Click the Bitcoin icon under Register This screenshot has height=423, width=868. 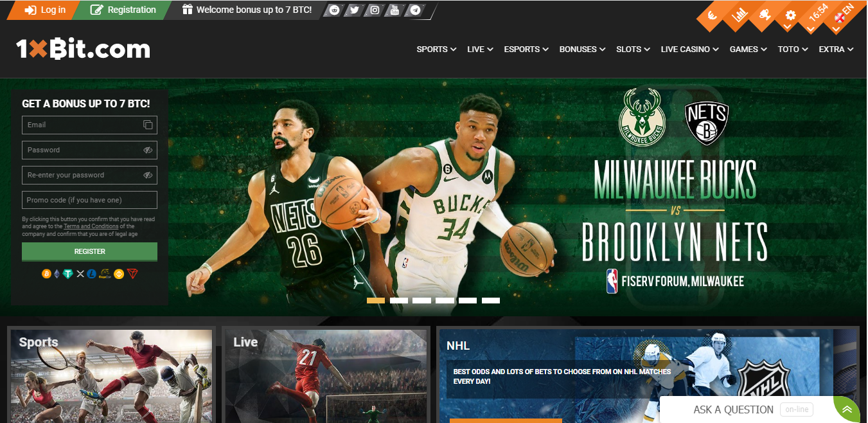coord(46,274)
